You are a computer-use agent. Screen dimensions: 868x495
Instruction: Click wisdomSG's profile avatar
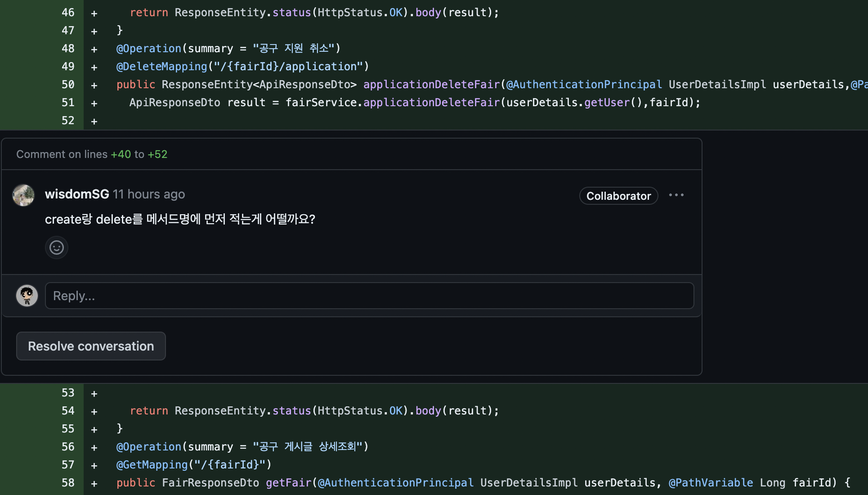point(23,195)
